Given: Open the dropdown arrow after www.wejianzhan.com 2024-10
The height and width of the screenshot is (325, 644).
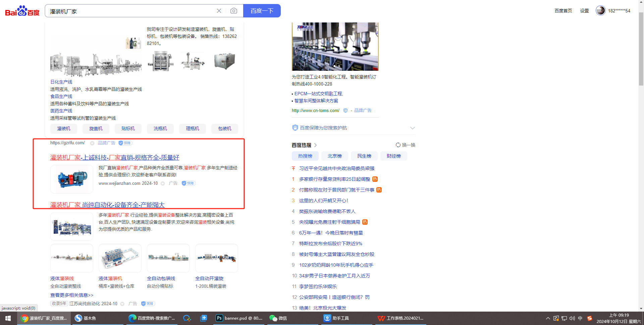Looking at the screenshot, I should pyautogui.click(x=163, y=183).
